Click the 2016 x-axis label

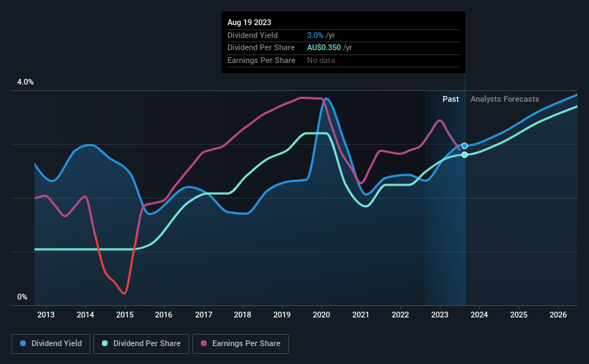(x=164, y=315)
